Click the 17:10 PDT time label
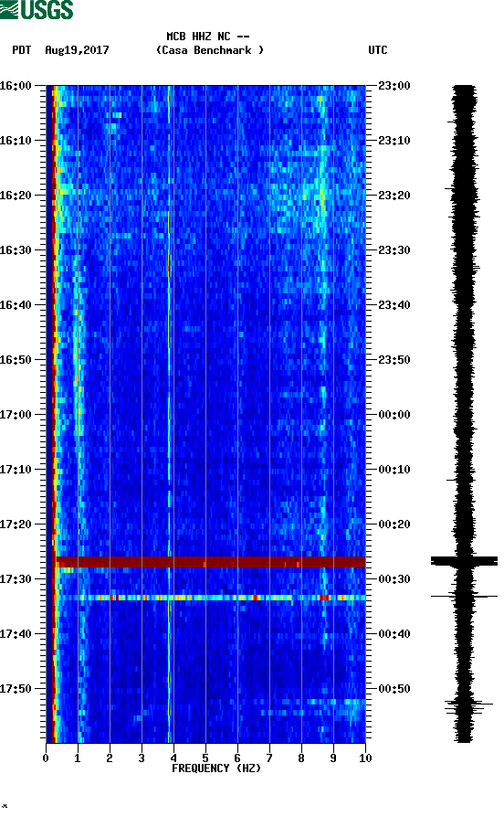 coord(16,470)
